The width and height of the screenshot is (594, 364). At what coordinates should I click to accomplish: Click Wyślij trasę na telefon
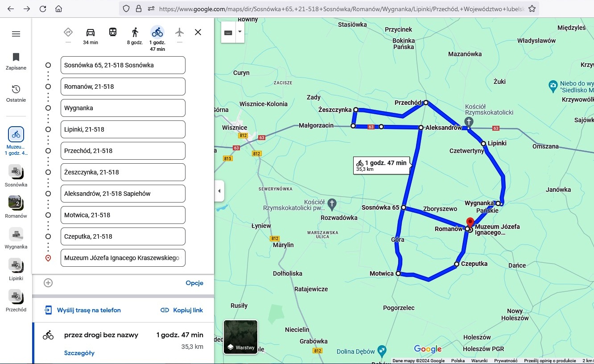point(82,310)
